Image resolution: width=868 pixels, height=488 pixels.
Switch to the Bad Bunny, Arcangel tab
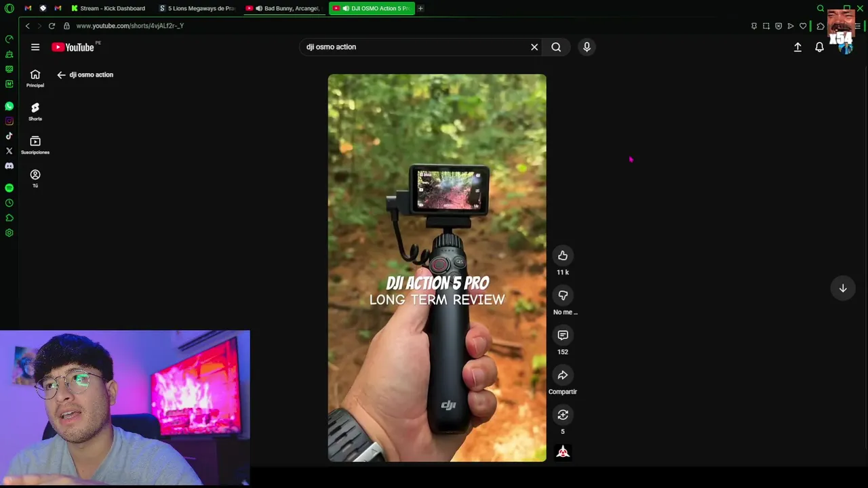[285, 8]
